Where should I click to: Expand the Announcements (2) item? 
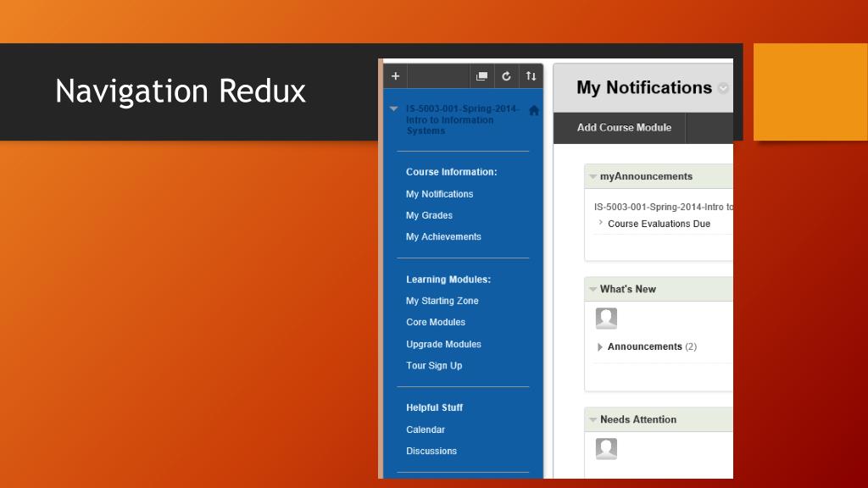pyautogui.click(x=599, y=347)
